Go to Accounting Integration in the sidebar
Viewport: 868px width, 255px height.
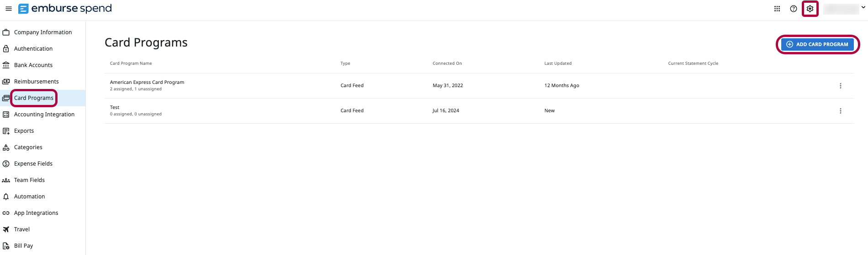pyautogui.click(x=44, y=114)
